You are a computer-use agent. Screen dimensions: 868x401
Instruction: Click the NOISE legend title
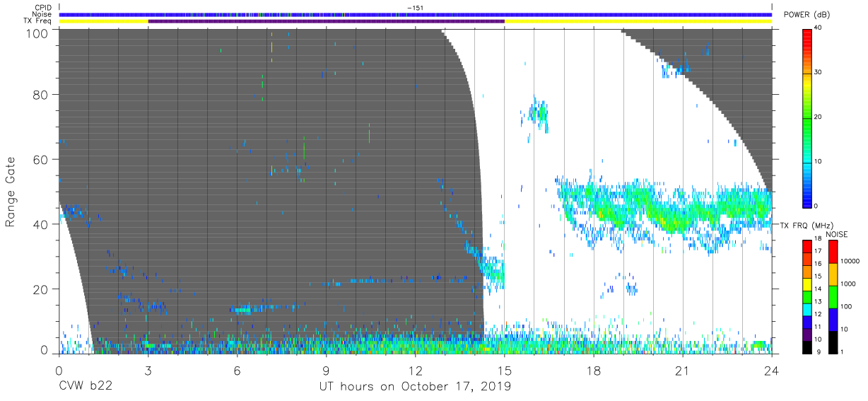point(837,234)
